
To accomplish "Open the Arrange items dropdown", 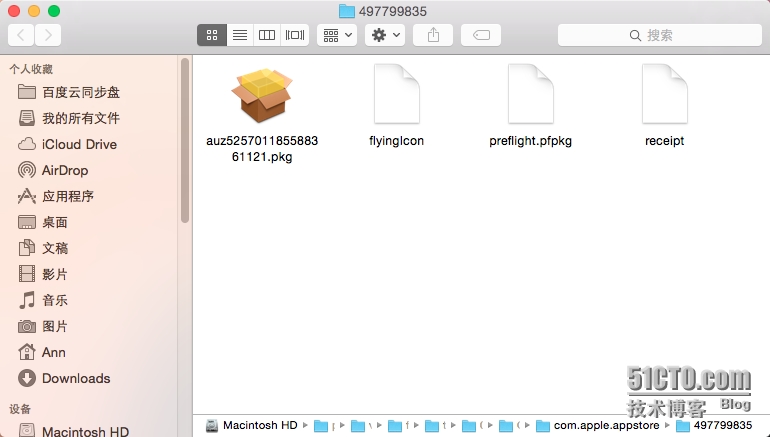I will [336, 35].
